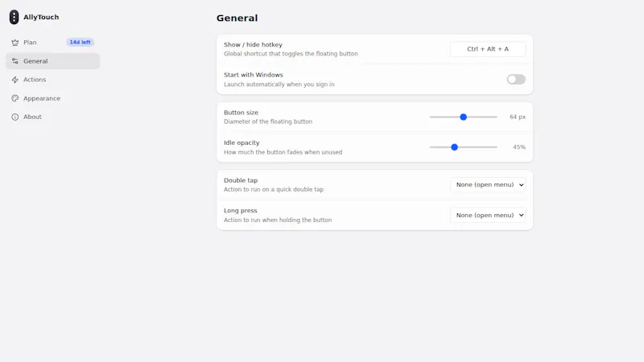
Task: Open the Double tap action dropdown
Action: [x=488, y=185]
